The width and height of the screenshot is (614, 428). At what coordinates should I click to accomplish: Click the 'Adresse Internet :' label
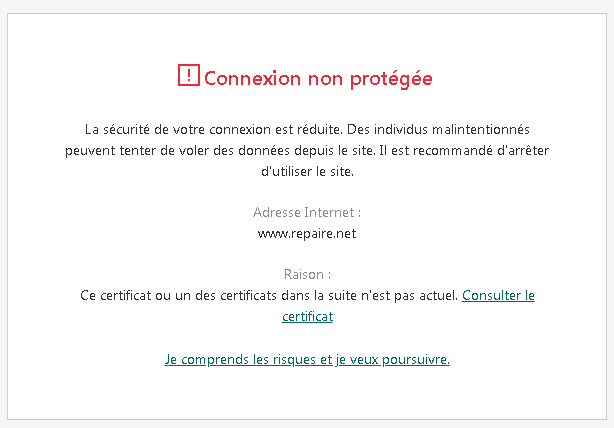[x=307, y=213]
